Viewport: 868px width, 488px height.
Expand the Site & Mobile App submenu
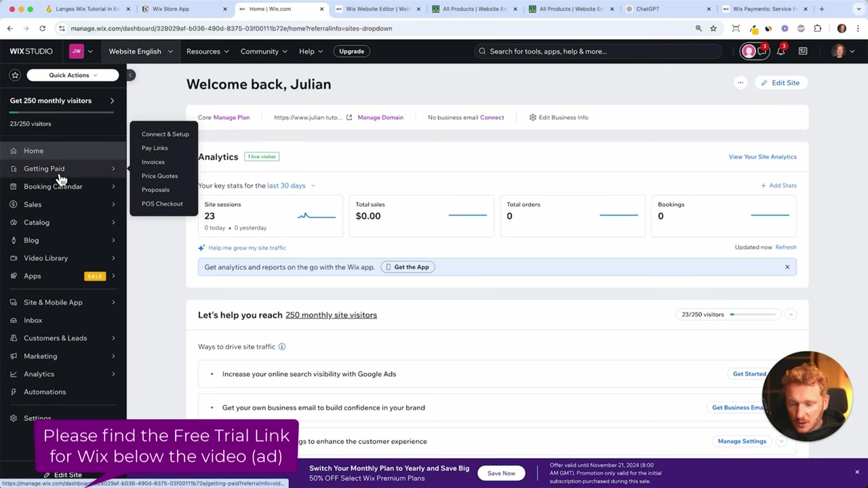113,302
